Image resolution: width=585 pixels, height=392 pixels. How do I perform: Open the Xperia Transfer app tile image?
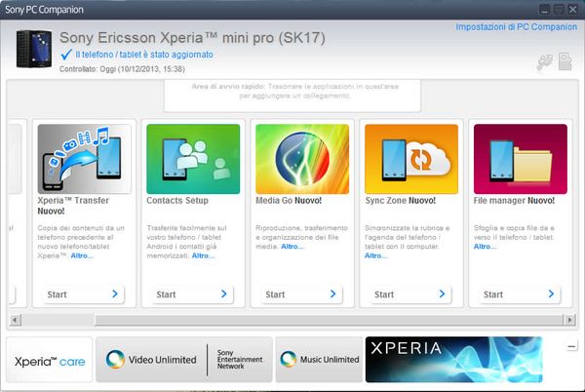[84, 159]
